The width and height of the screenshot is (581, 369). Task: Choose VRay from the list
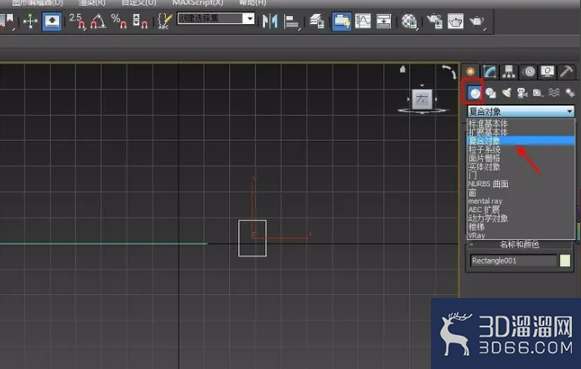pyautogui.click(x=521, y=235)
